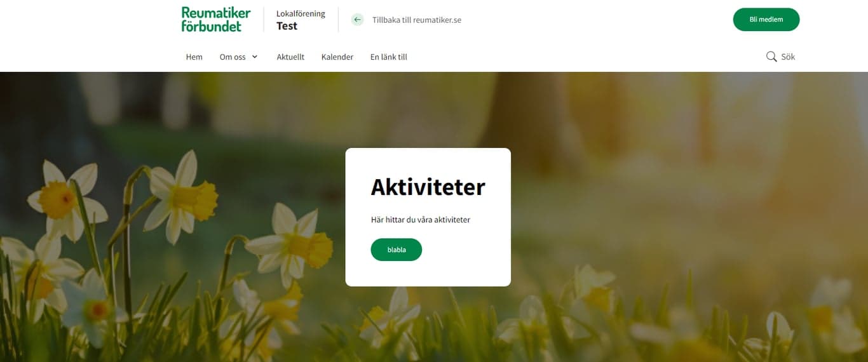868x362 pixels.
Task: Click the Lokalförening label in header
Action: (x=301, y=13)
